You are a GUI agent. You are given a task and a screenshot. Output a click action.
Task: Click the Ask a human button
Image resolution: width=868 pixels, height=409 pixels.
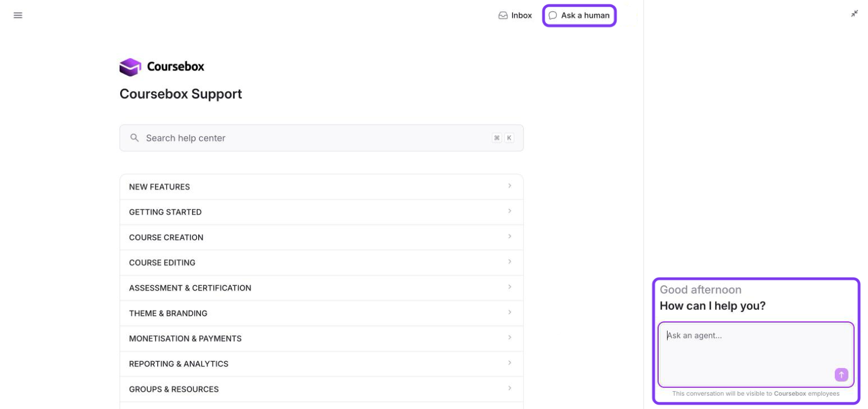(579, 16)
